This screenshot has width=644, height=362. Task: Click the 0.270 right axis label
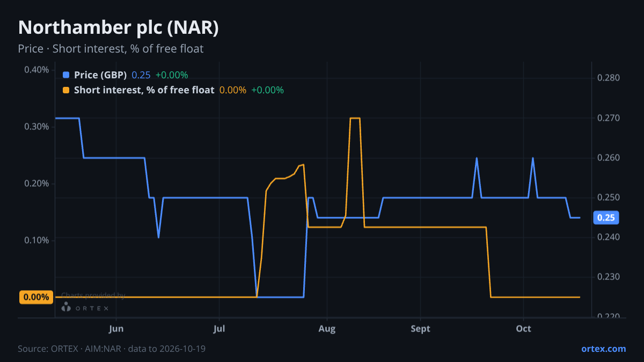pos(609,118)
